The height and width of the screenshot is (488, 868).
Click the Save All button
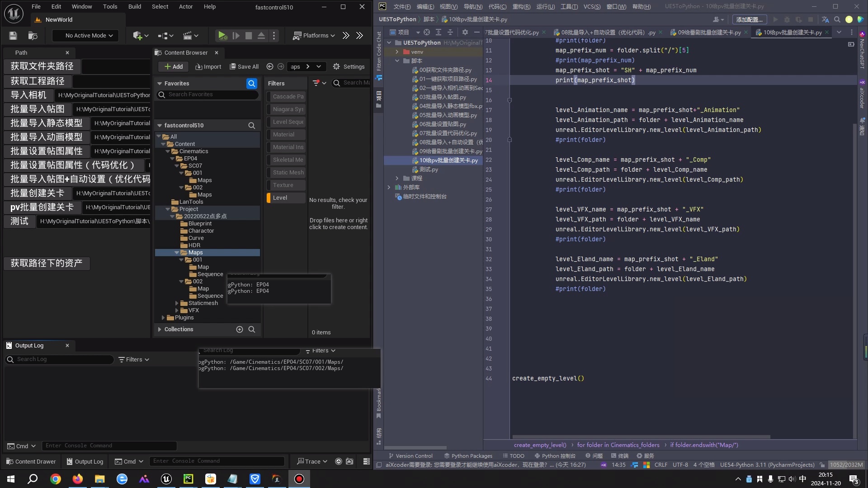click(x=244, y=66)
